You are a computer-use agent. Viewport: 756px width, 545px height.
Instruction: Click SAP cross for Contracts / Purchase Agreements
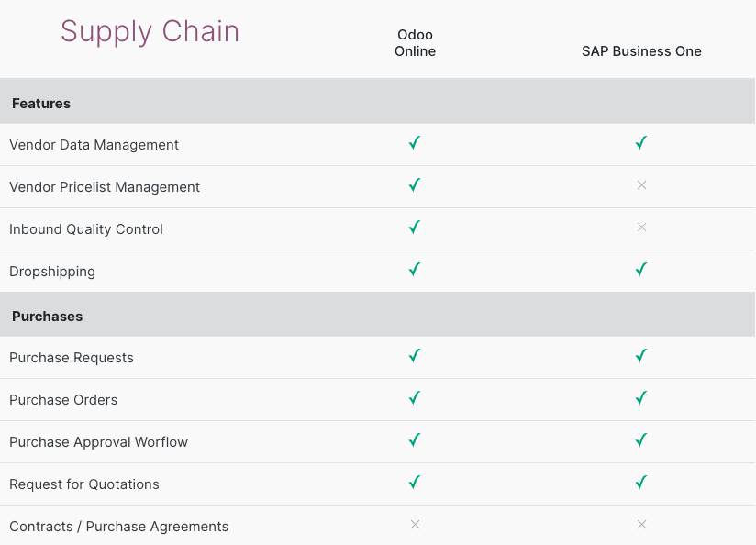coord(641,525)
